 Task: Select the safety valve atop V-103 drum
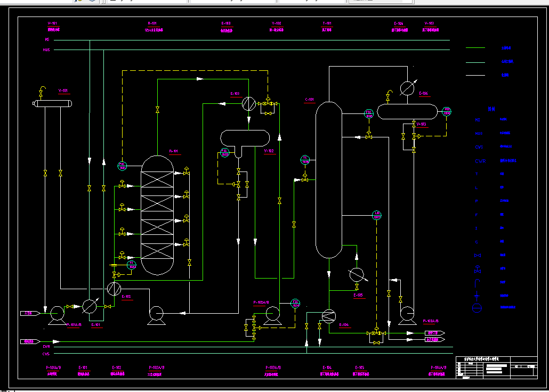click(x=389, y=95)
